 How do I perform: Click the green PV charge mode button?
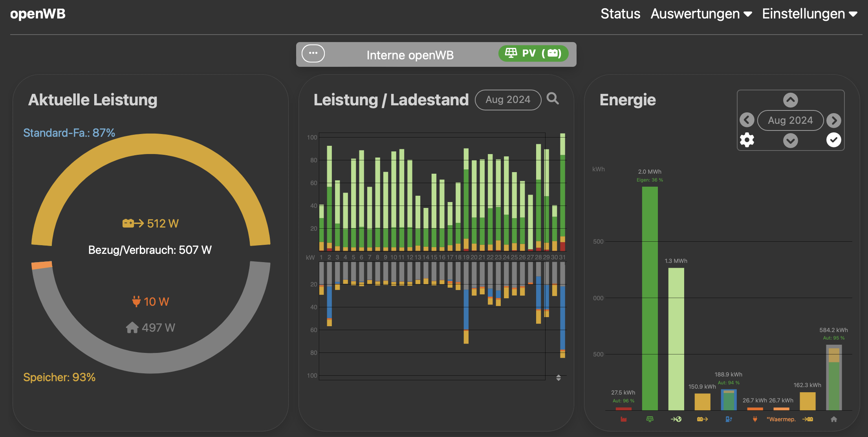click(533, 53)
